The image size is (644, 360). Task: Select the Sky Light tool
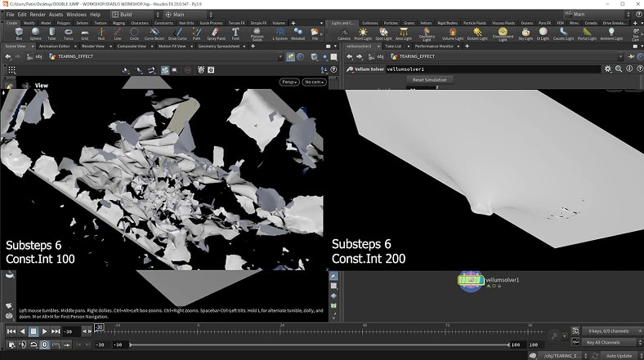tap(526, 34)
